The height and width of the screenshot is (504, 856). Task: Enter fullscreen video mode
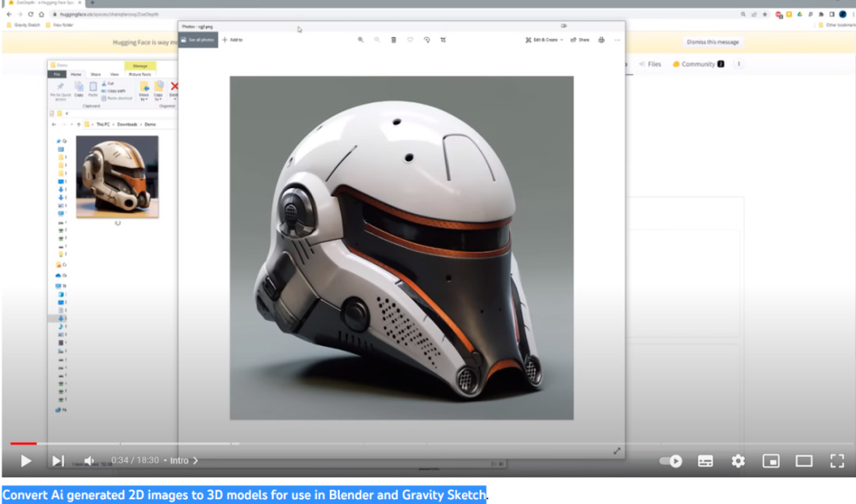tap(836, 460)
